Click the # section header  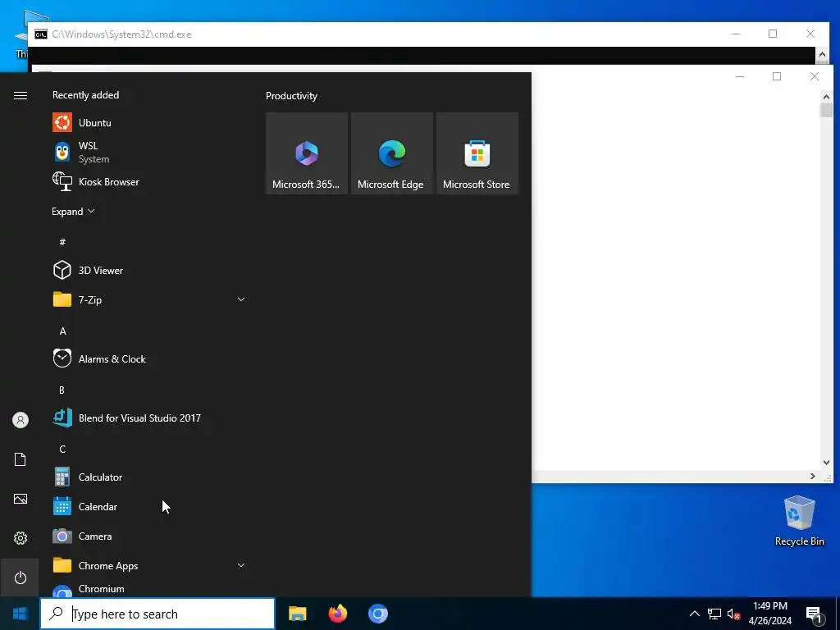point(62,242)
